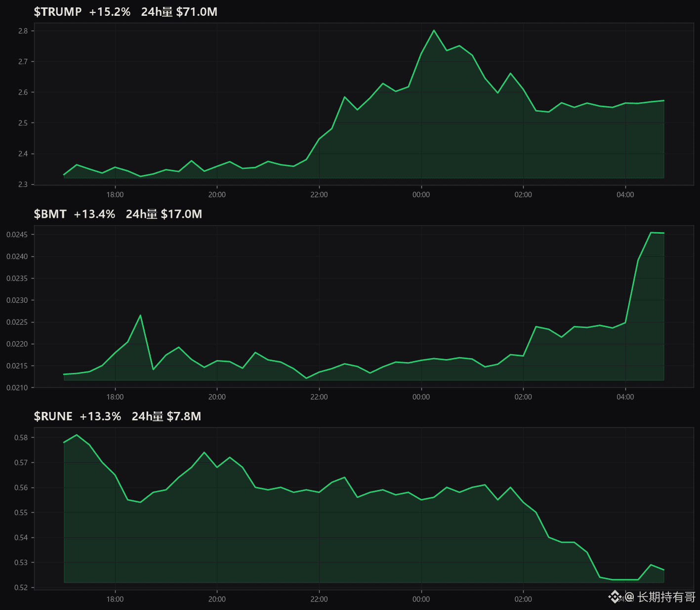Click the 0.0245 price label on BMT chart
The height and width of the screenshot is (610, 700).
click(17, 235)
